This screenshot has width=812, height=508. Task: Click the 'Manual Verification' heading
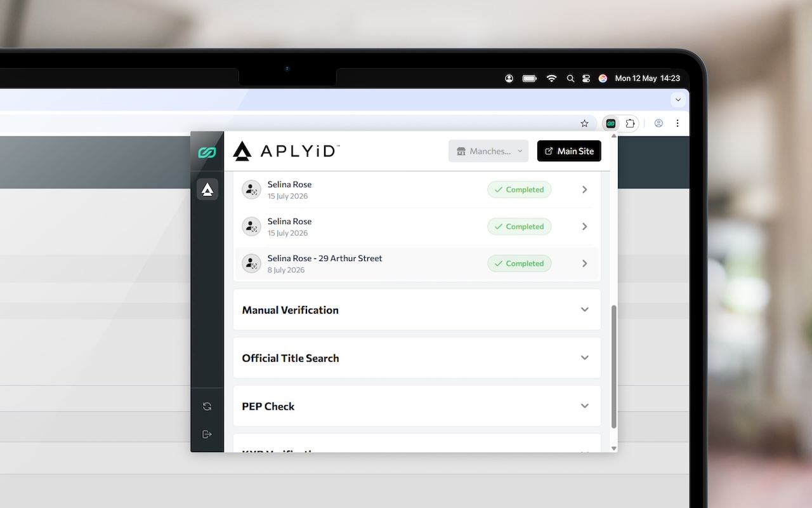point(291,310)
